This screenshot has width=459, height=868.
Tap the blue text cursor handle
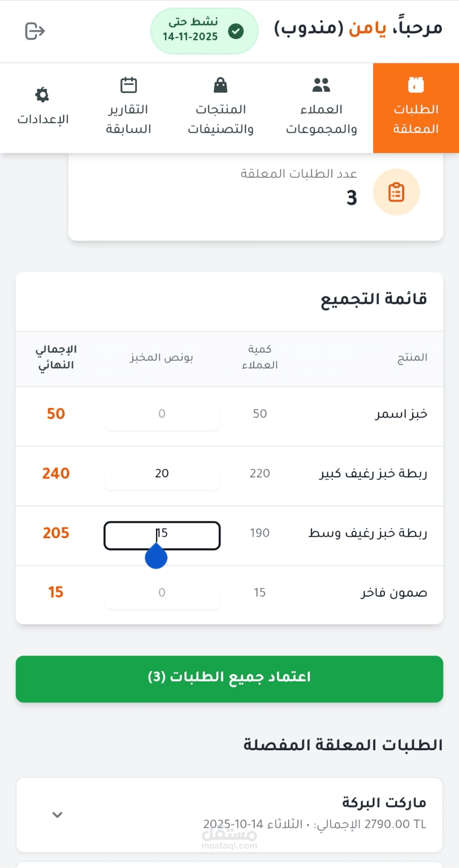point(156,557)
